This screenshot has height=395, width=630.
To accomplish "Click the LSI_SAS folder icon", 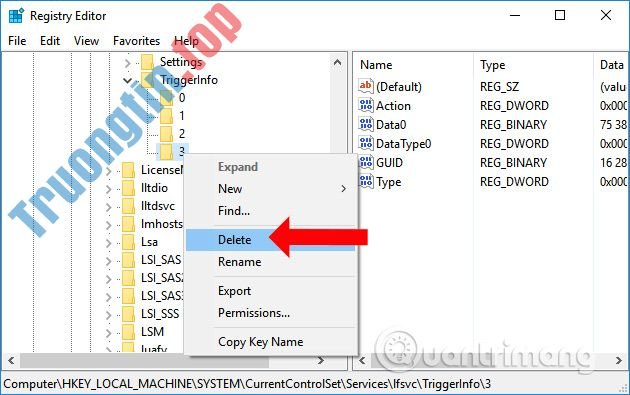I will [x=128, y=260].
